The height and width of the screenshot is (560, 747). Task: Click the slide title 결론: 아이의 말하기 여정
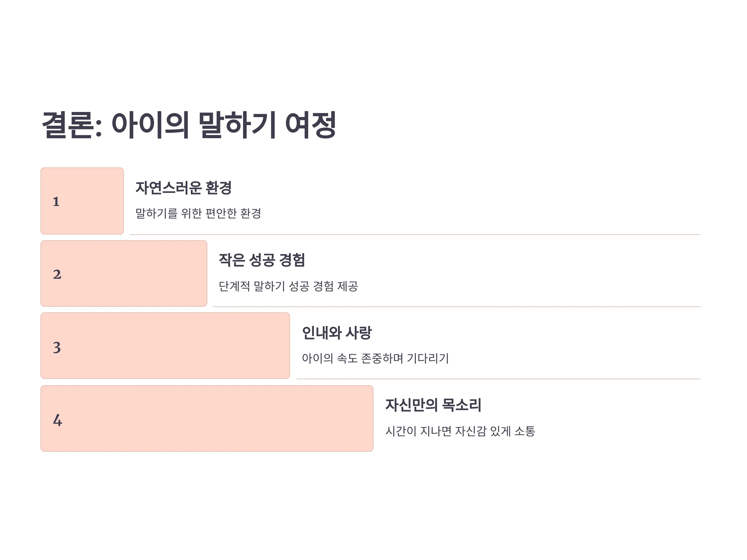tap(189, 125)
